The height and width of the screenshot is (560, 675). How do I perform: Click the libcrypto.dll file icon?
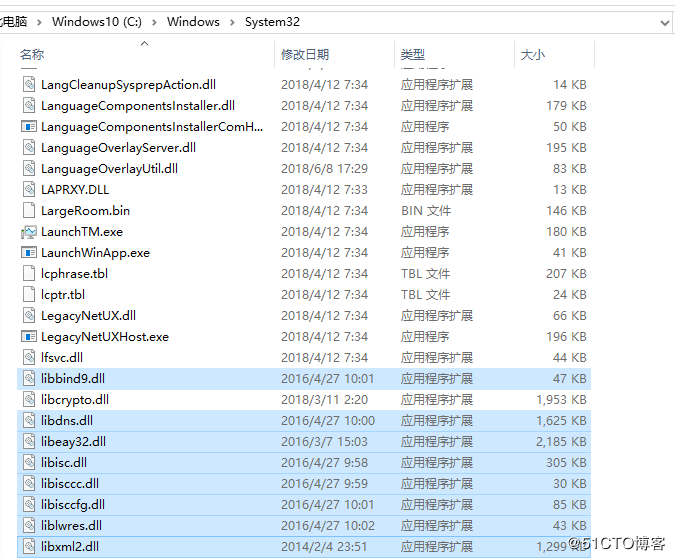[x=29, y=400]
